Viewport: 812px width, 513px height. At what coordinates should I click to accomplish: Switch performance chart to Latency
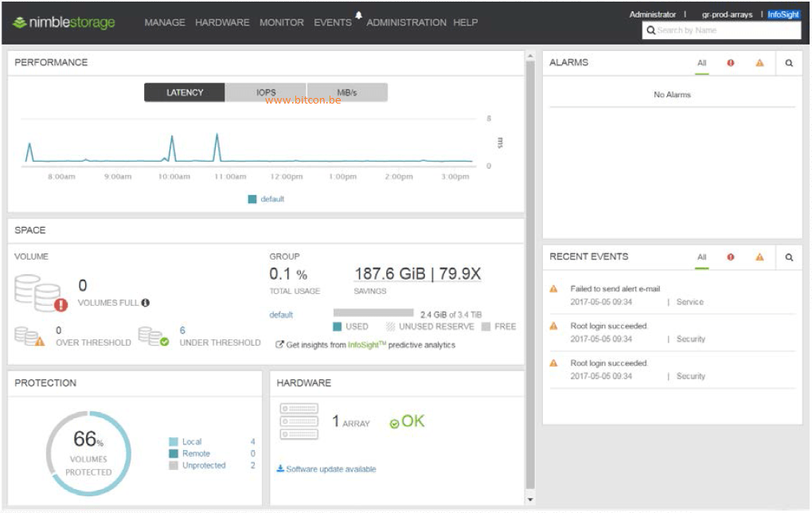coord(185,92)
